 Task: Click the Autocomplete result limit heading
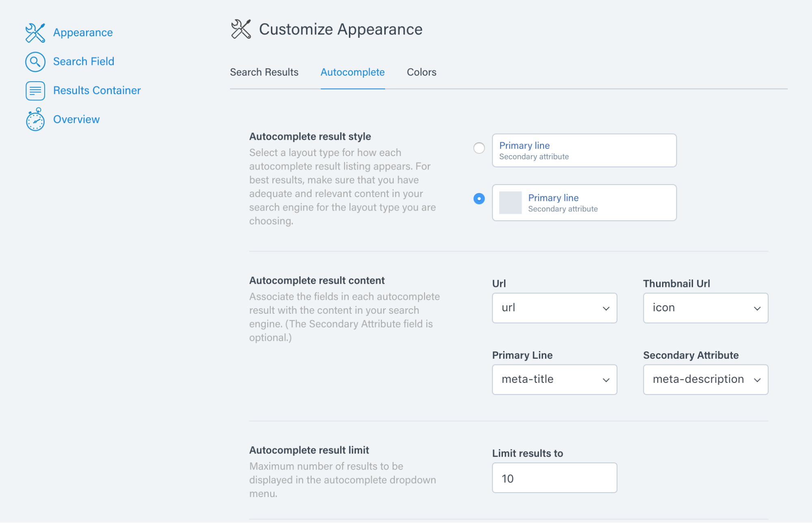309,450
